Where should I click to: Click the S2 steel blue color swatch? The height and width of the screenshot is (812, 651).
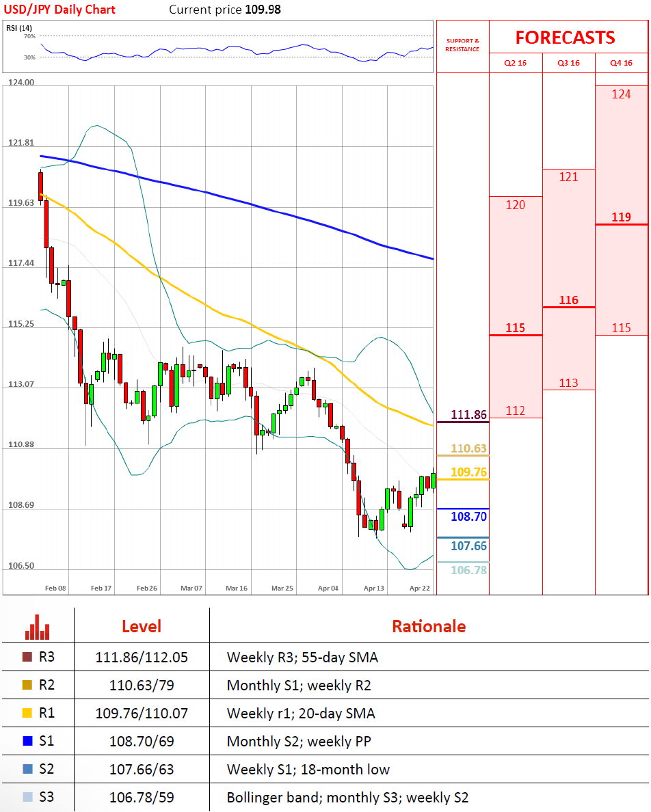tap(27, 768)
